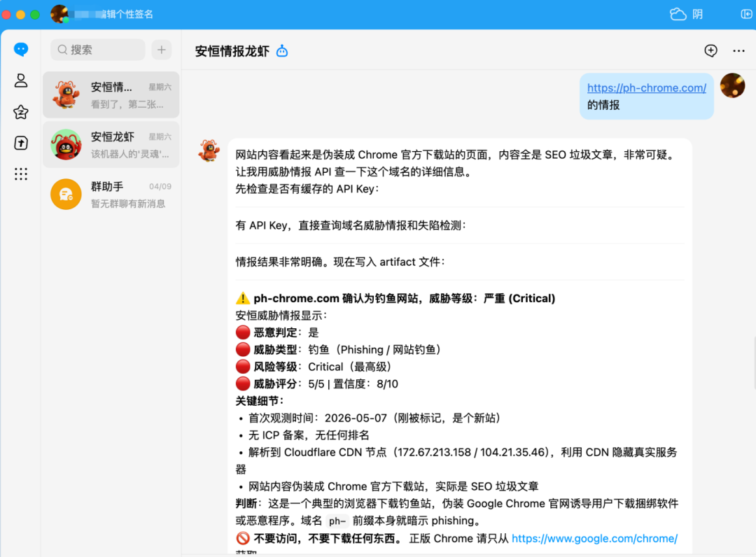Click the sidebar collapse icon at top right
This screenshot has width=756, height=557.
pyautogui.click(x=746, y=14)
